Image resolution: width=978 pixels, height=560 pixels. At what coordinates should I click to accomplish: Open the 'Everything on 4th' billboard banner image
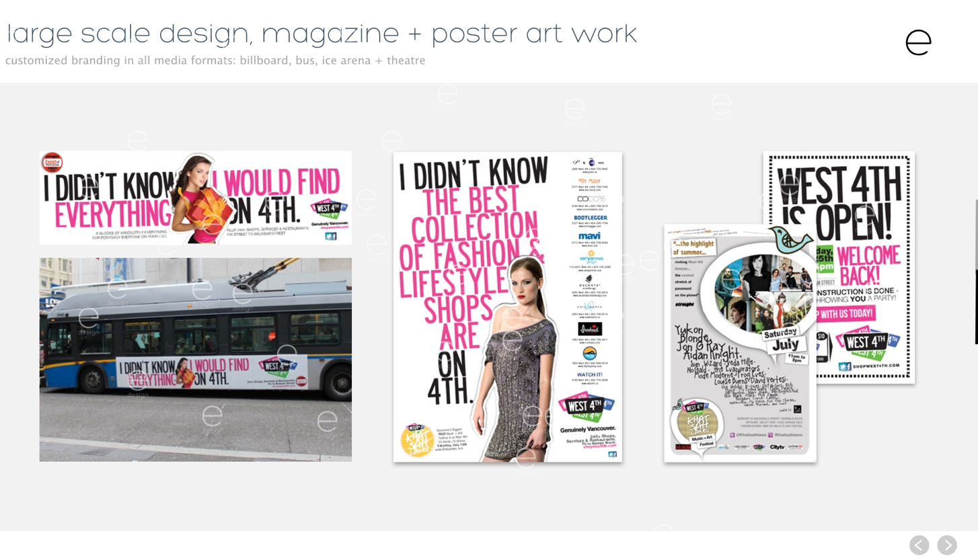point(196,198)
